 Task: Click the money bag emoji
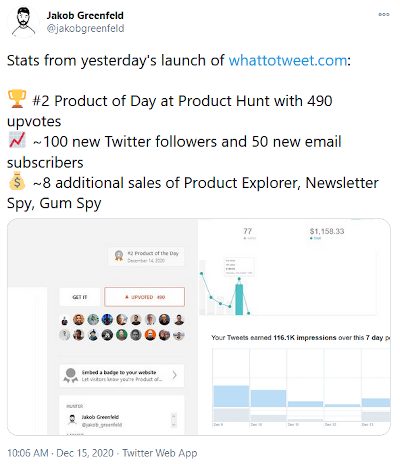(17, 181)
